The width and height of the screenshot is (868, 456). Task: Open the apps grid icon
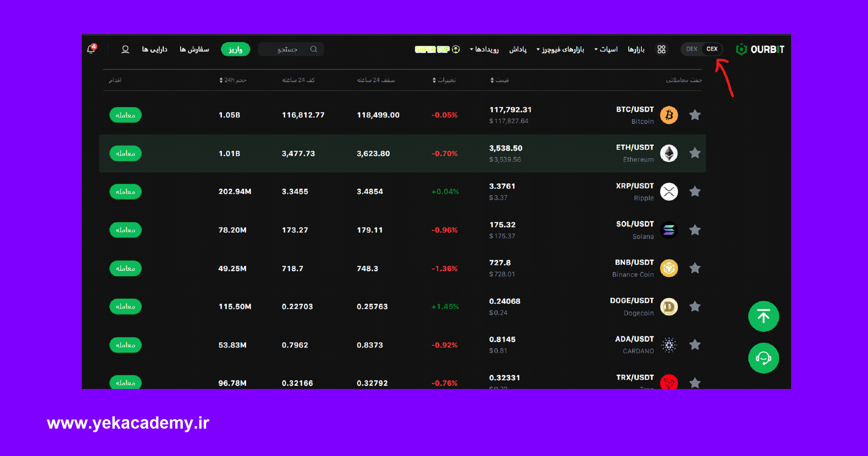661,49
